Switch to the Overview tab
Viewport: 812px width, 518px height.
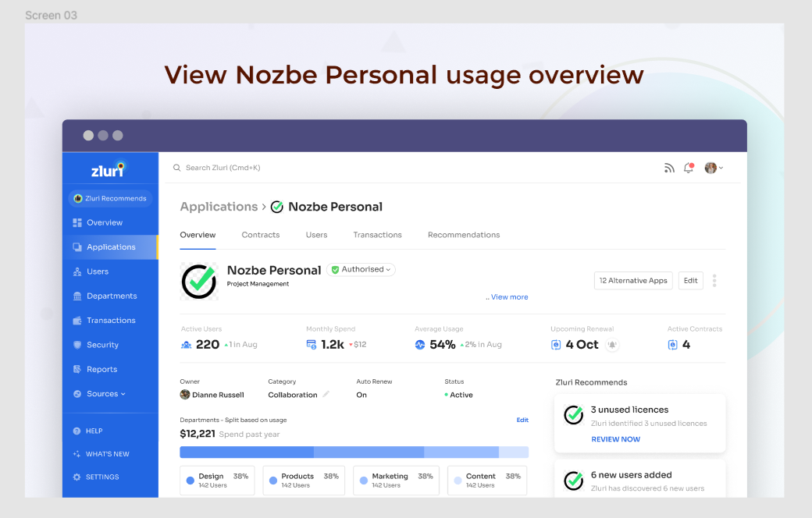(198, 235)
